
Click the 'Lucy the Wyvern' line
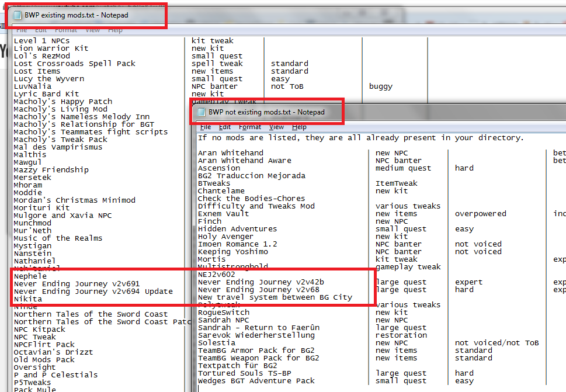pyautogui.click(x=48, y=79)
